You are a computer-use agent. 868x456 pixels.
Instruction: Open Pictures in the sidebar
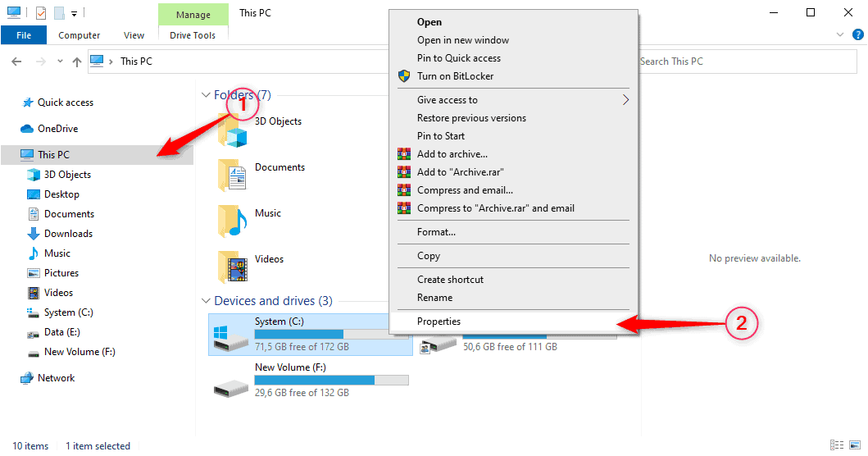click(61, 273)
